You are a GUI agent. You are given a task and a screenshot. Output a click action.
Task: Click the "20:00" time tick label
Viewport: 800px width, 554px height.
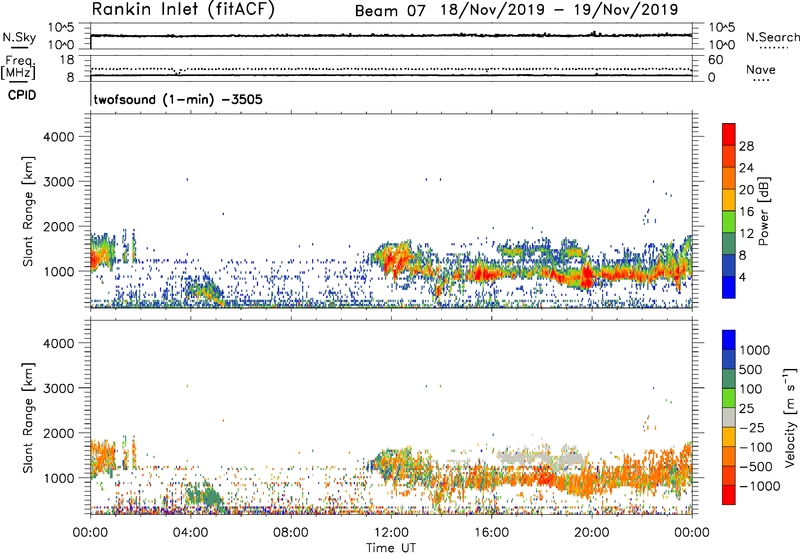pos(592,533)
